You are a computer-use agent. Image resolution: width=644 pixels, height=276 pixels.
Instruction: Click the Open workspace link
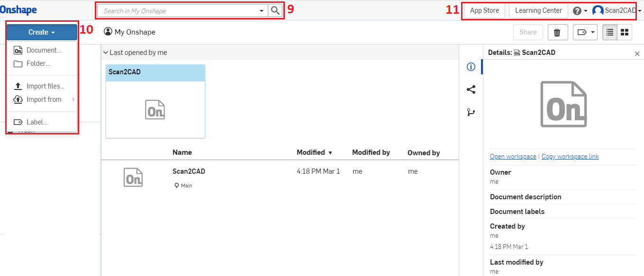[x=513, y=156]
